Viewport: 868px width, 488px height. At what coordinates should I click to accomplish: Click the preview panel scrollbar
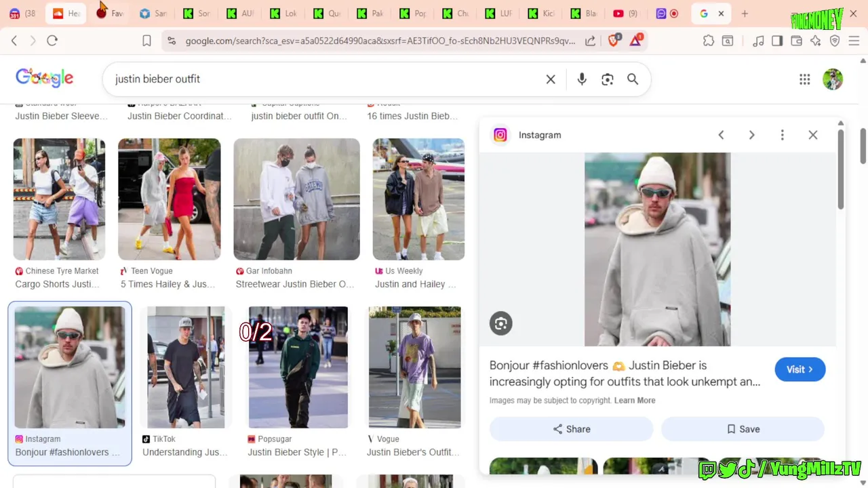tap(841, 169)
